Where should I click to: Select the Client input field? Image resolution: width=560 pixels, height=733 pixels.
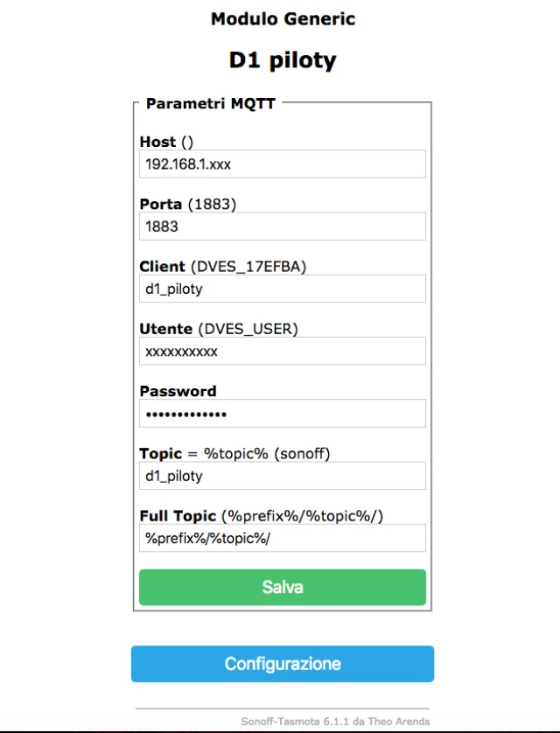[282, 289]
